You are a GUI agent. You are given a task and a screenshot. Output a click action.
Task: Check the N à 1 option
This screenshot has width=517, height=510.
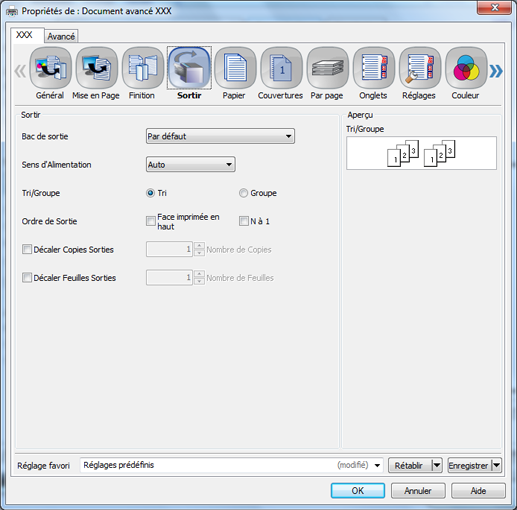point(244,221)
